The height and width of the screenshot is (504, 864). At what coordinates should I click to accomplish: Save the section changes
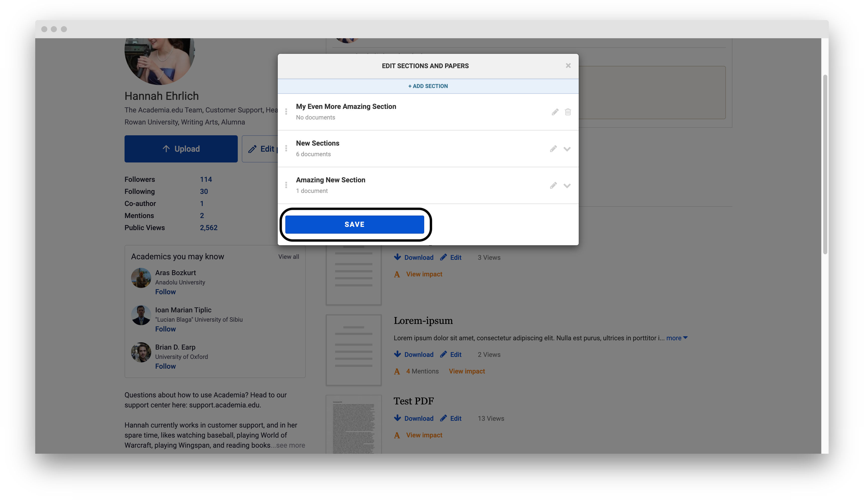click(355, 224)
